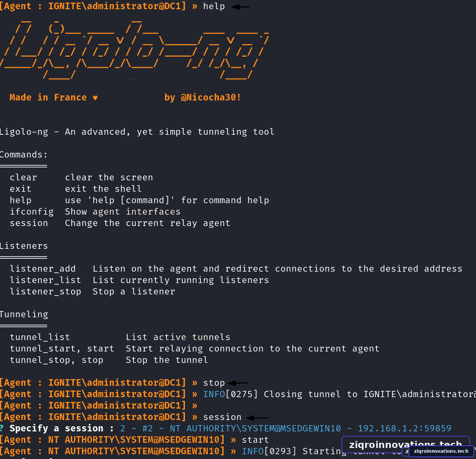Click the Ligolo-ng ASCII art logo
476x459 pixels.
pyautogui.click(x=134, y=49)
